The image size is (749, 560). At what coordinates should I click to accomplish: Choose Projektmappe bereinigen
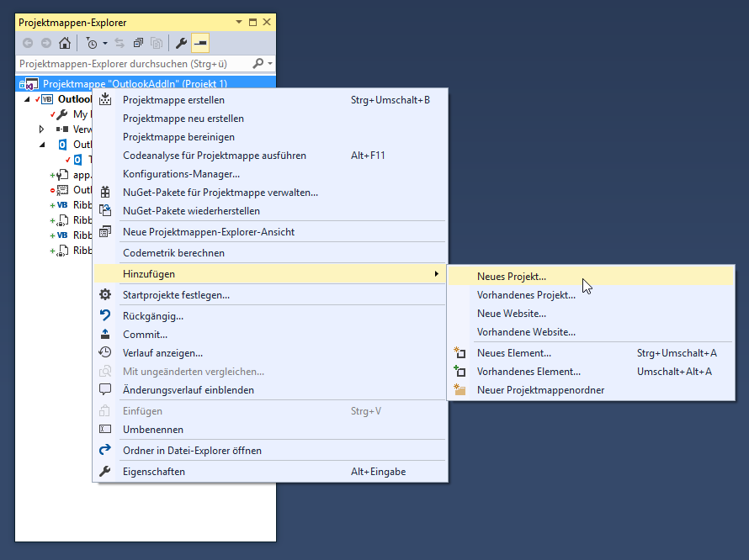[x=178, y=137]
